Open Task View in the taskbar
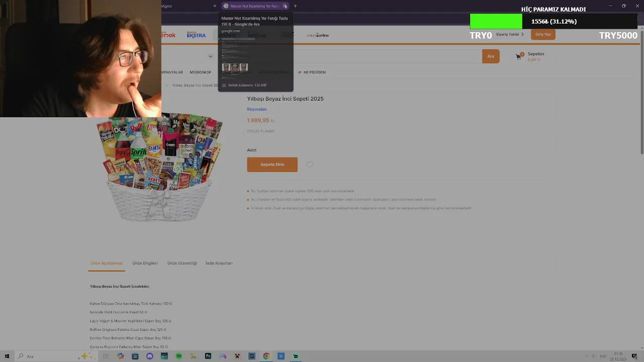This screenshot has height=362, width=644. click(x=106, y=356)
